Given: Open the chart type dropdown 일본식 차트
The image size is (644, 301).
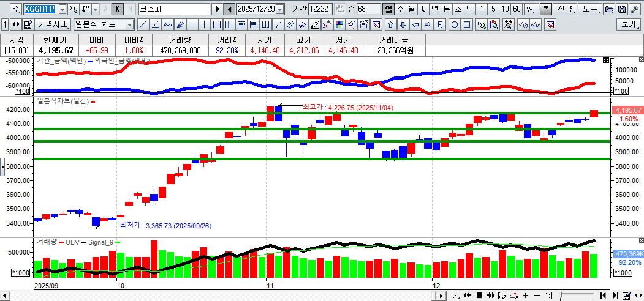Looking at the screenshot, I should tap(129, 24).
